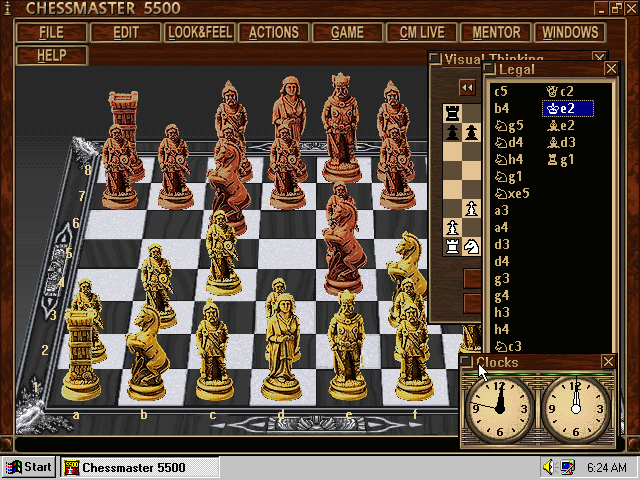Screen dimensions: 640x480
Task: Choose move c5 in the Legal list
Action: point(501,91)
